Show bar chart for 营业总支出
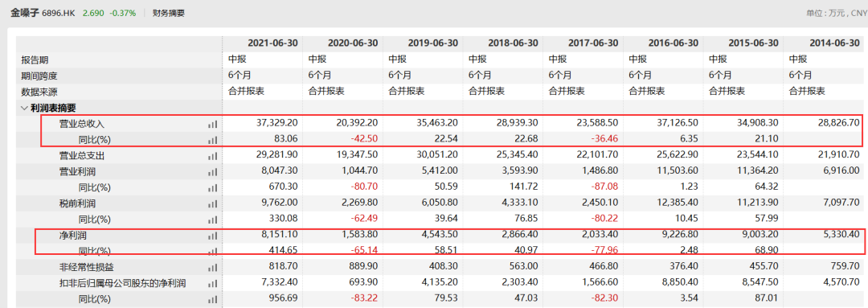The width and height of the screenshot is (868, 308). pyautogui.click(x=212, y=157)
